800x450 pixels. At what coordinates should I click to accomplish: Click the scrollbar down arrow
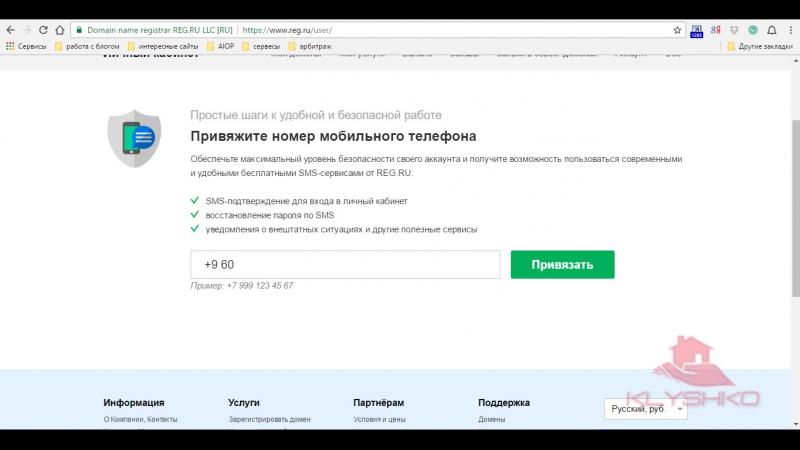(x=795, y=424)
